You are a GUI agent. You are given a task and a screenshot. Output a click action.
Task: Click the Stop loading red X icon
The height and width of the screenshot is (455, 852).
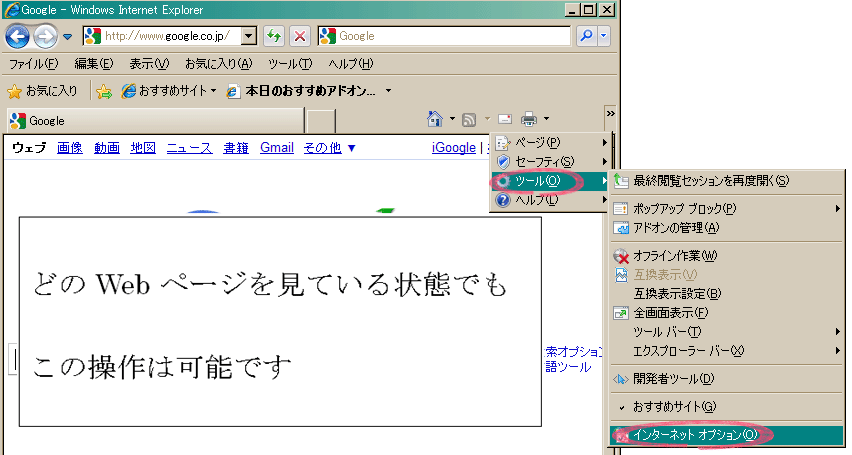299,36
